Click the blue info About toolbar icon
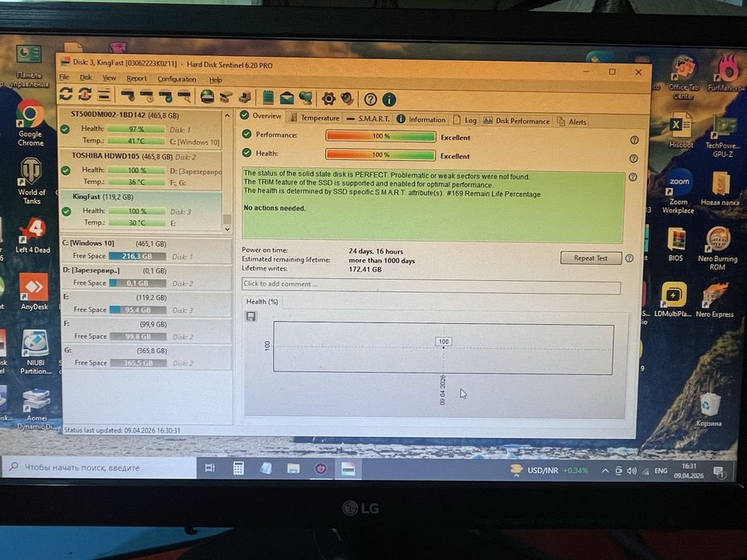 coord(389,99)
